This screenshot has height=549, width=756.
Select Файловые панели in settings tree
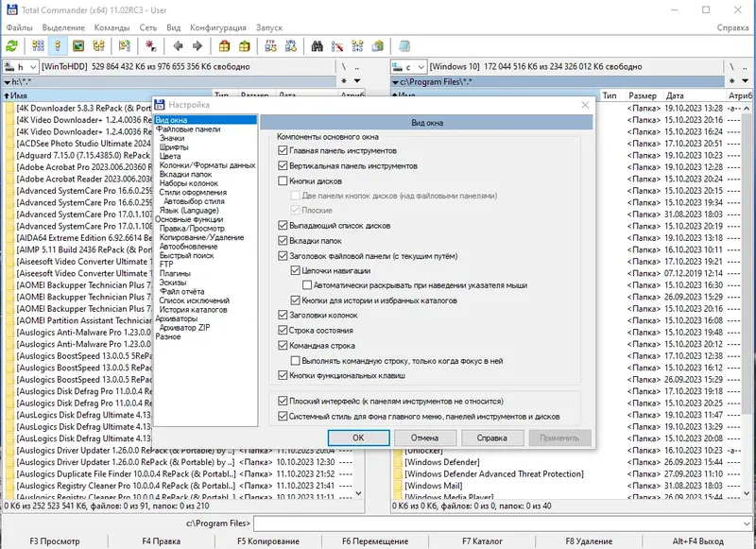coord(188,129)
